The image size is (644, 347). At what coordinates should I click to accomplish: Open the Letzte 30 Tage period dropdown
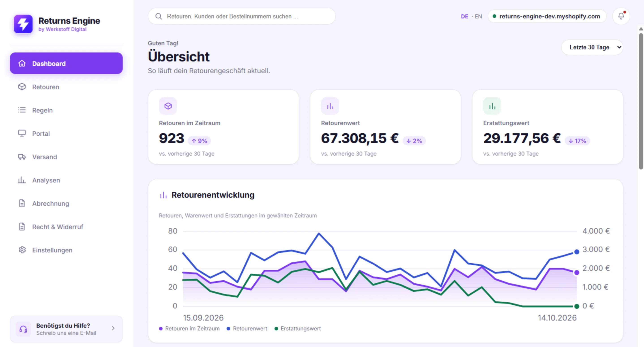point(592,47)
